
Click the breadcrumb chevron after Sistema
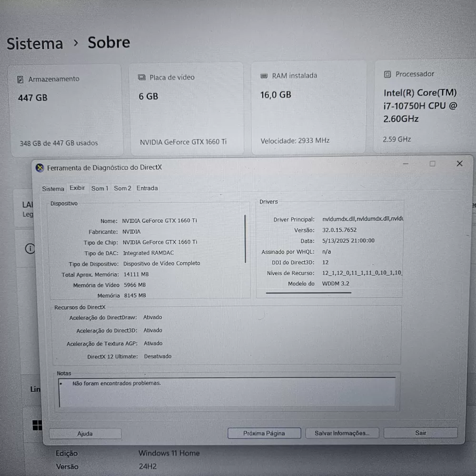pos(76,43)
